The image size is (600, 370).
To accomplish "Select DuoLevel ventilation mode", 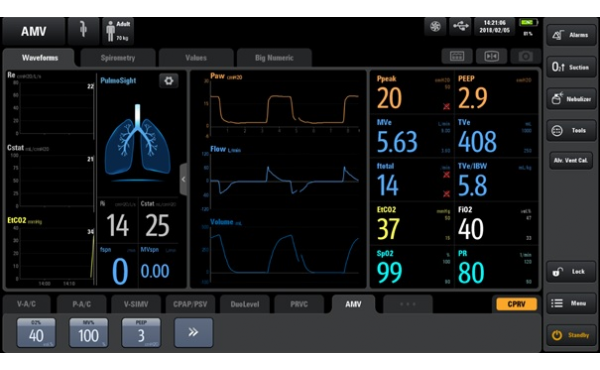I will 245,304.
